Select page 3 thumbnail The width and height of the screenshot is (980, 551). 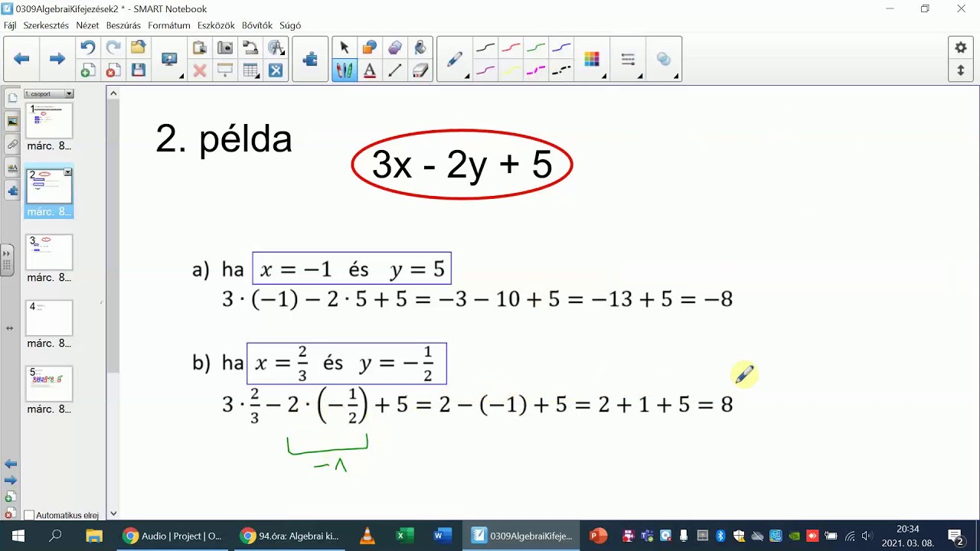point(49,253)
